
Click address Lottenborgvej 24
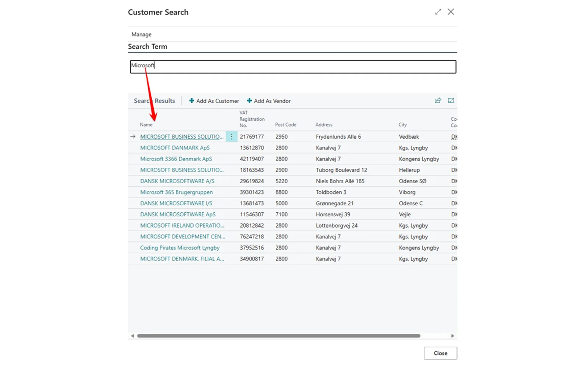[337, 225]
